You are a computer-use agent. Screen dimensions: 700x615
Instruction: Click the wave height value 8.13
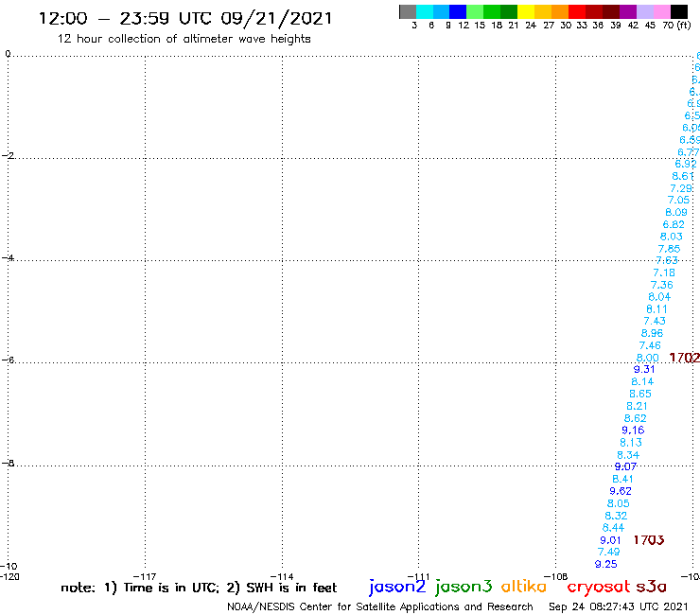631,443
